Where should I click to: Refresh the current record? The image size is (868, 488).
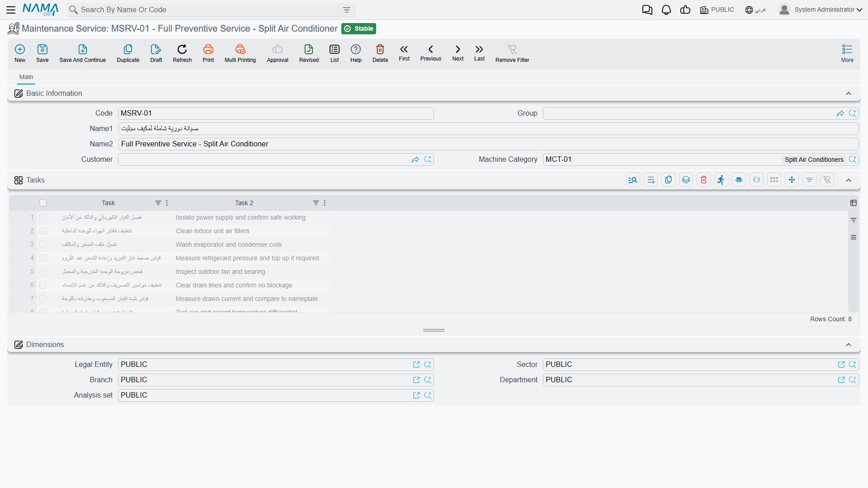[182, 53]
